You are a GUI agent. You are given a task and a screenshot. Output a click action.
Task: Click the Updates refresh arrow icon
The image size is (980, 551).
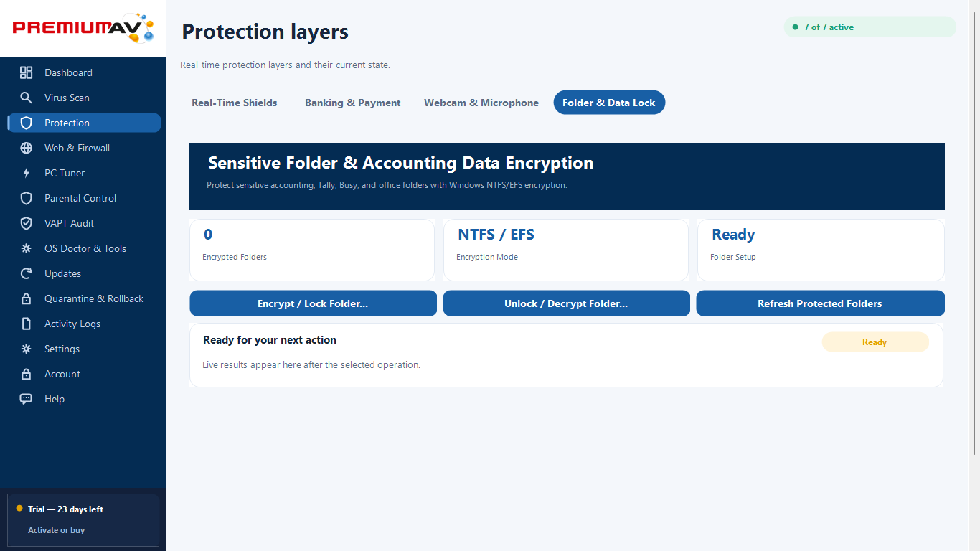tap(27, 273)
